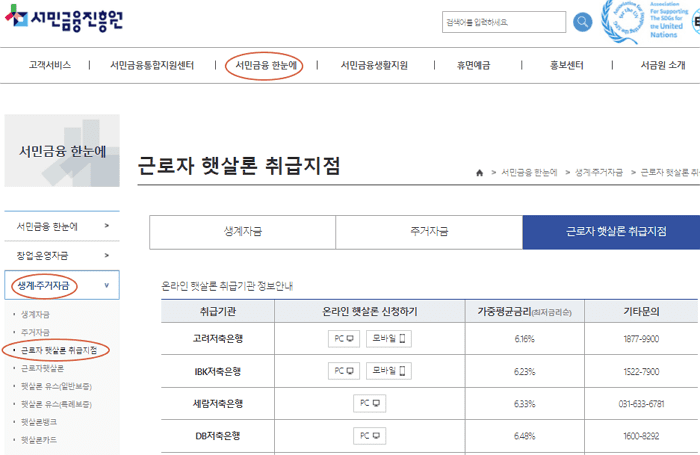Collapse 생계·주거자금 sidebar section

pyautogui.click(x=62, y=285)
